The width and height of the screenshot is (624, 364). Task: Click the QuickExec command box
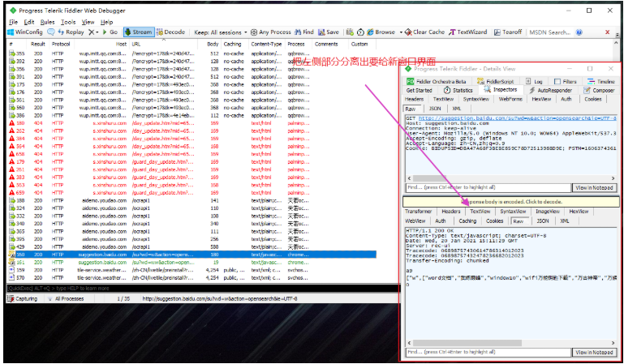click(x=202, y=288)
